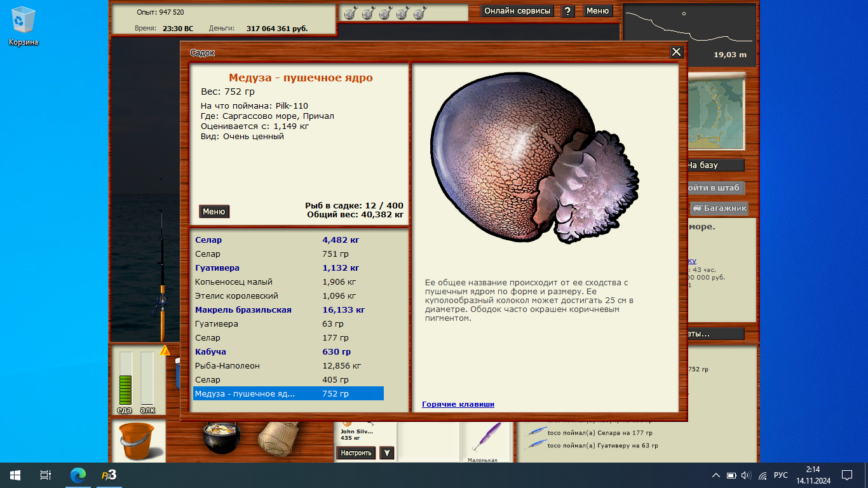The height and width of the screenshot is (488, 868).
Task: Click the battery tray icon
Action: [x=731, y=475]
